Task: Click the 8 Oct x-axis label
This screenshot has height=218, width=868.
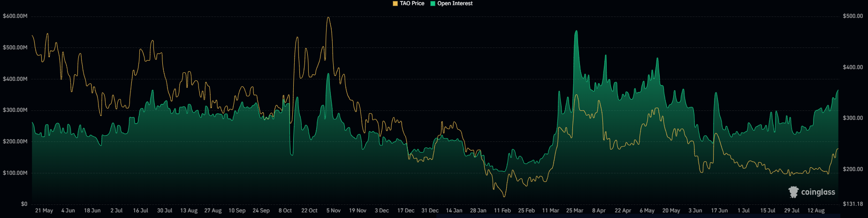Action: [x=285, y=210]
